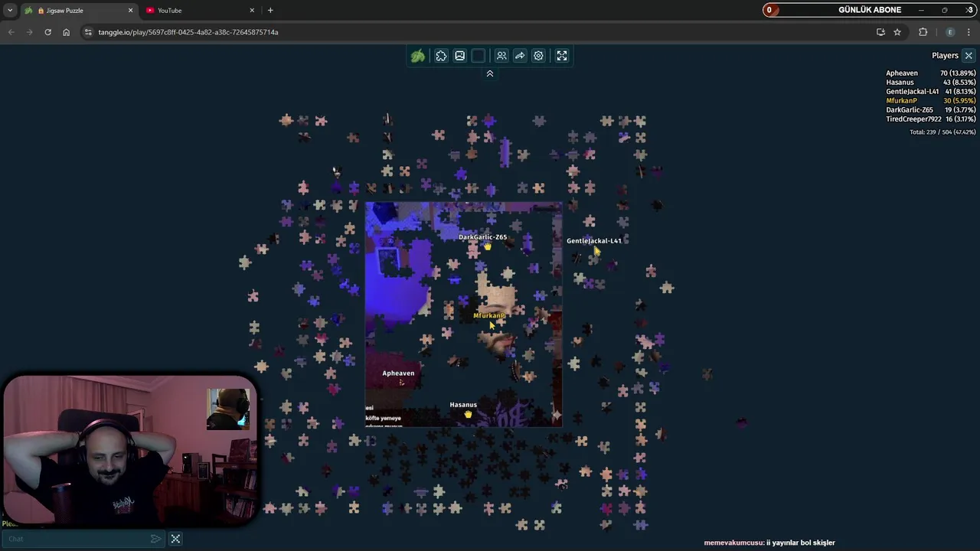Close the Jigsaw Puzzle tab
This screenshot has width=980, height=551.
[130, 11]
